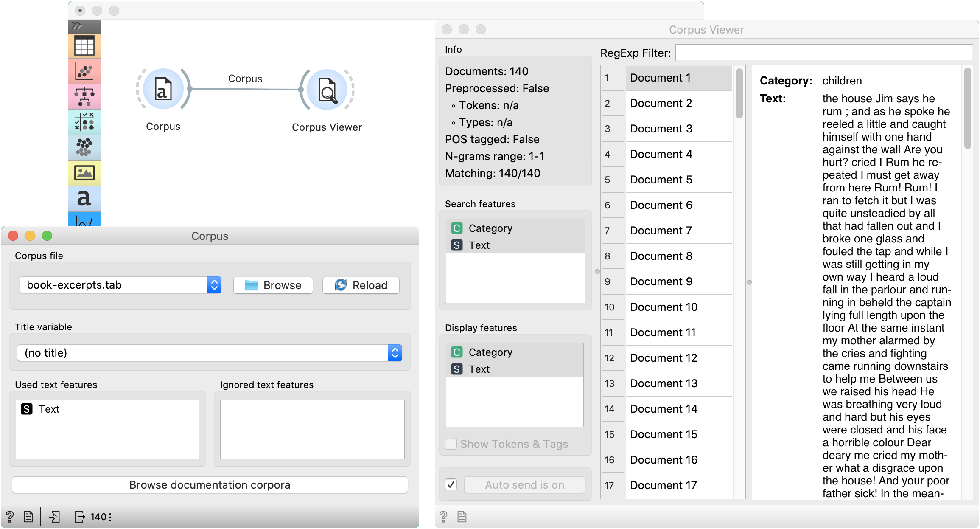Image resolution: width=980 pixels, height=529 pixels.
Task: Click Browse documentation corpora button
Action: 210,485
